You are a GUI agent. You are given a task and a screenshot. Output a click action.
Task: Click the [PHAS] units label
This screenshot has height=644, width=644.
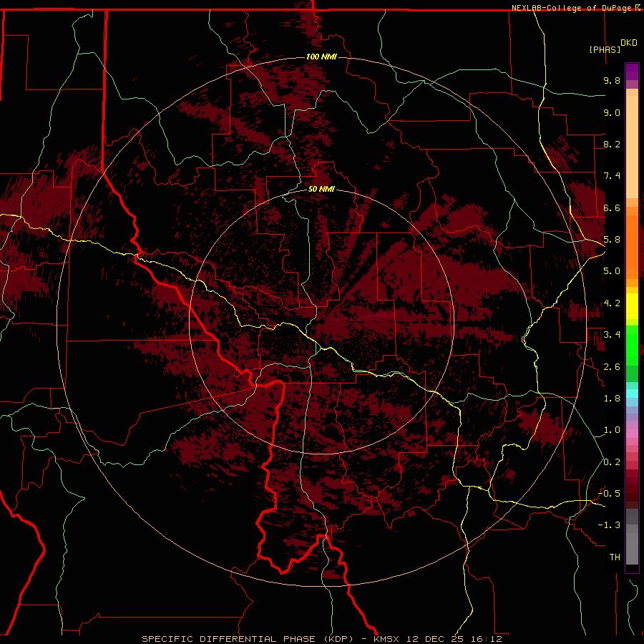(x=605, y=49)
